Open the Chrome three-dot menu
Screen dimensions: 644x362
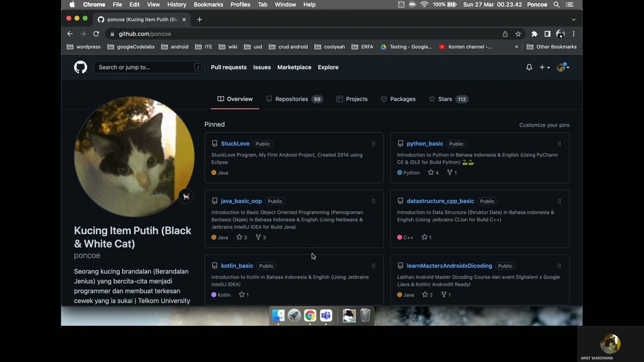coord(574,34)
